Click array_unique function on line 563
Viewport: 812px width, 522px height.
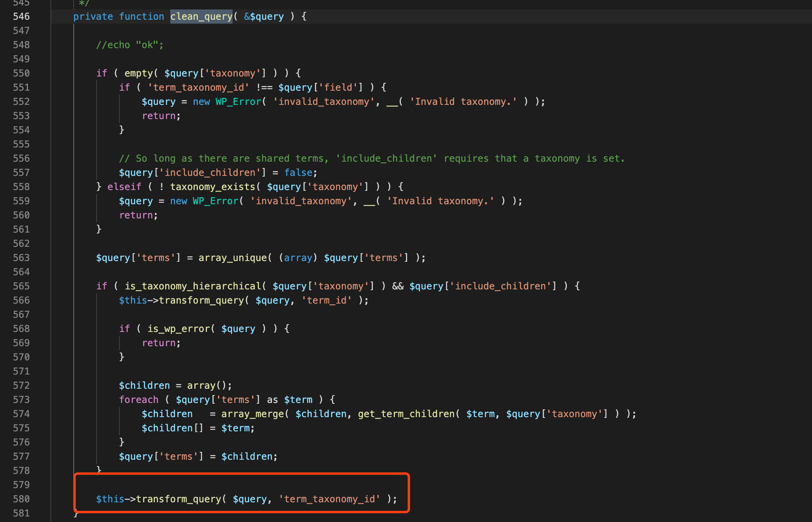233,258
